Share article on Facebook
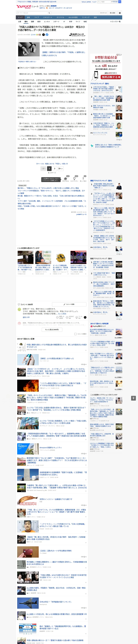Screen dimensions: 138x644 (x=47, y=35)
